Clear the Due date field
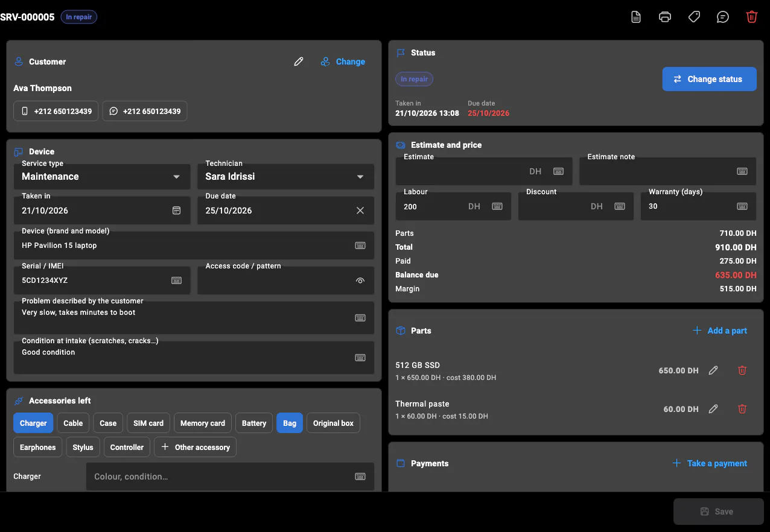The height and width of the screenshot is (532, 770). point(360,211)
